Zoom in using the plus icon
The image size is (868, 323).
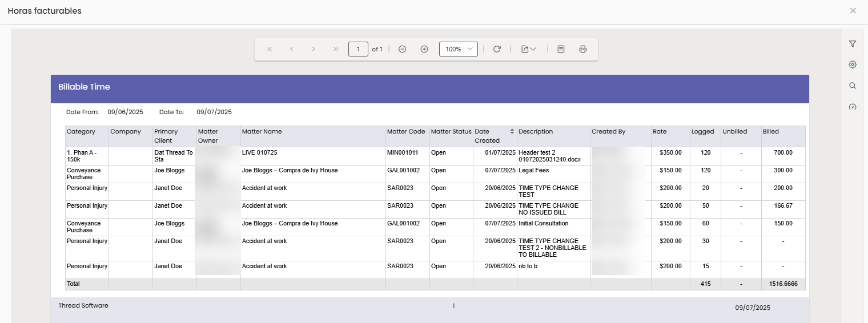pos(424,49)
